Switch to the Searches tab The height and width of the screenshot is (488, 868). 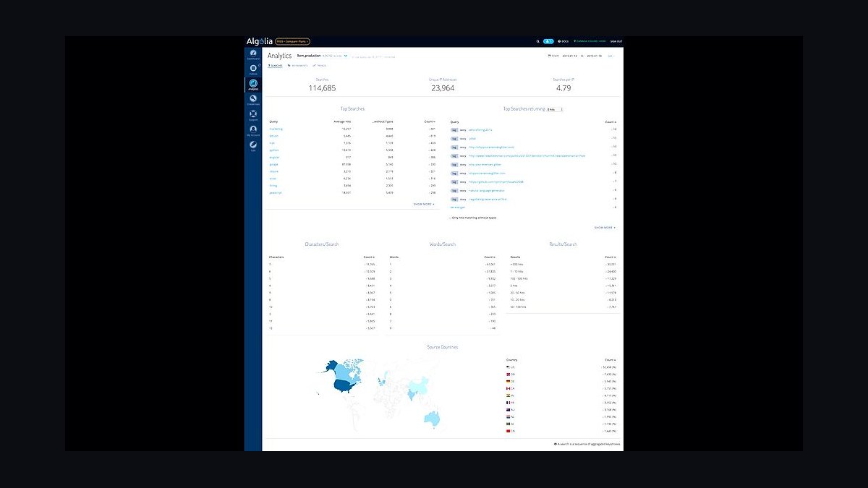coord(276,65)
